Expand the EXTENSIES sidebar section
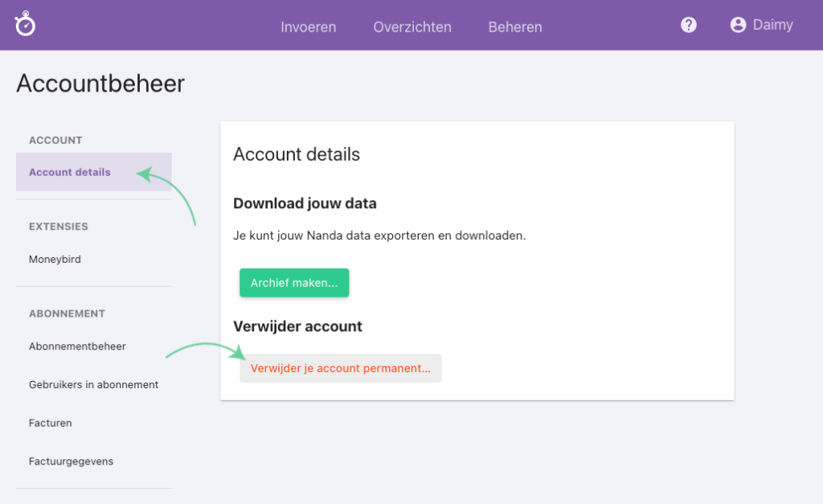This screenshot has width=823, height=504. (58, 227)
